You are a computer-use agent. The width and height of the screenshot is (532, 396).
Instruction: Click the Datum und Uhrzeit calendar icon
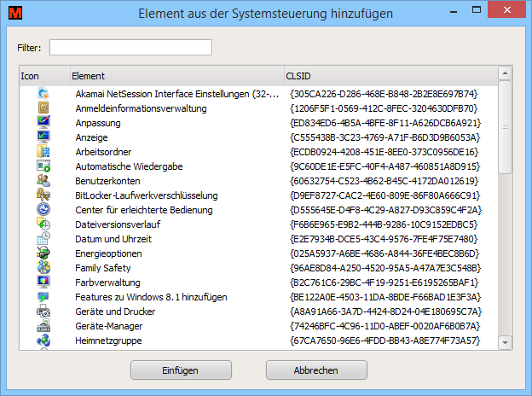pyautogui.click(x=43, y=238)
